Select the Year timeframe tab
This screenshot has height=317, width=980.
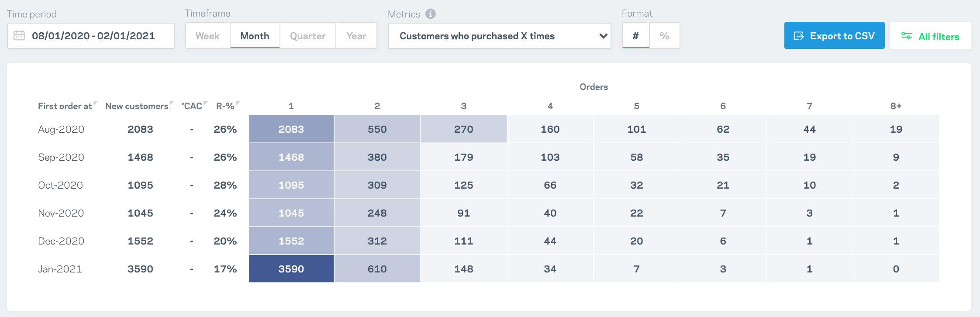356,36
